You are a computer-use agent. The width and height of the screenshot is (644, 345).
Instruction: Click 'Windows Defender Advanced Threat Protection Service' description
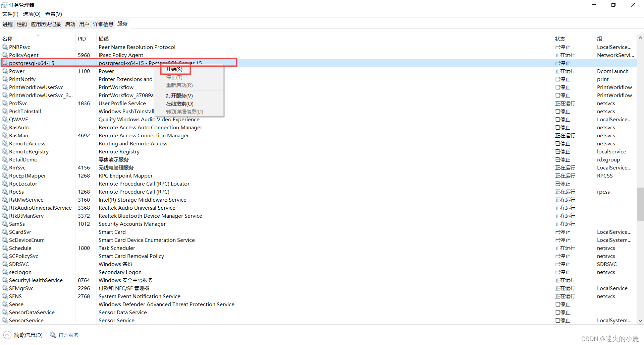click(166, 304)
